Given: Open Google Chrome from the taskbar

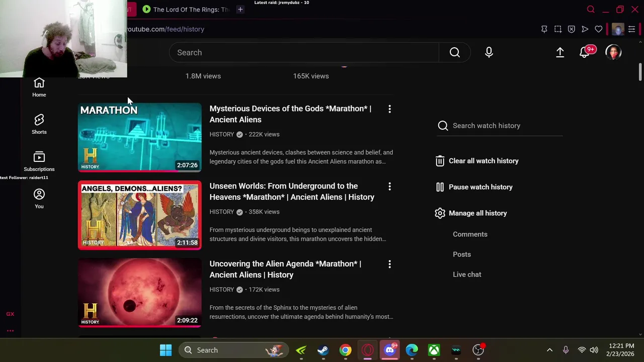Looking at the screenshot, I should [x=345, y=350].
